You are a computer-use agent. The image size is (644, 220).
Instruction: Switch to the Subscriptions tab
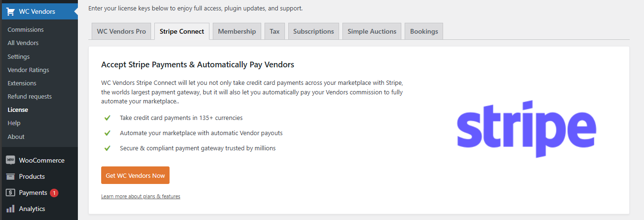(x=313, y=31)
